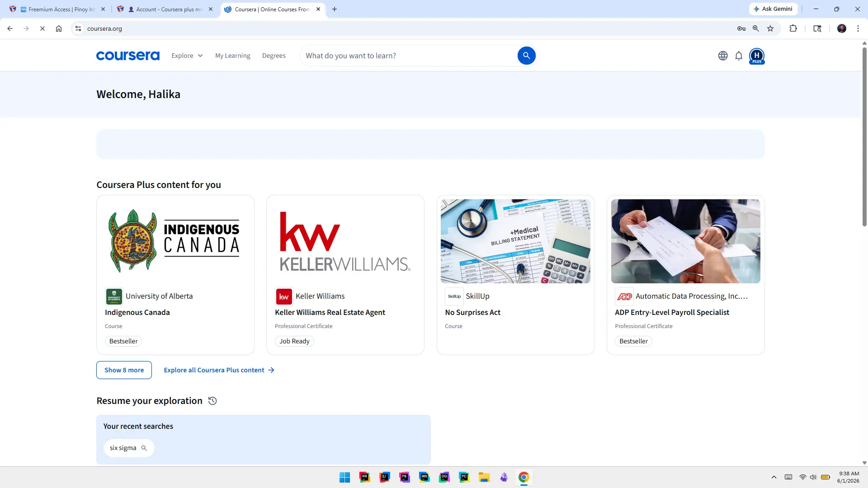Open the No Surprises Act course

[472, 312]
